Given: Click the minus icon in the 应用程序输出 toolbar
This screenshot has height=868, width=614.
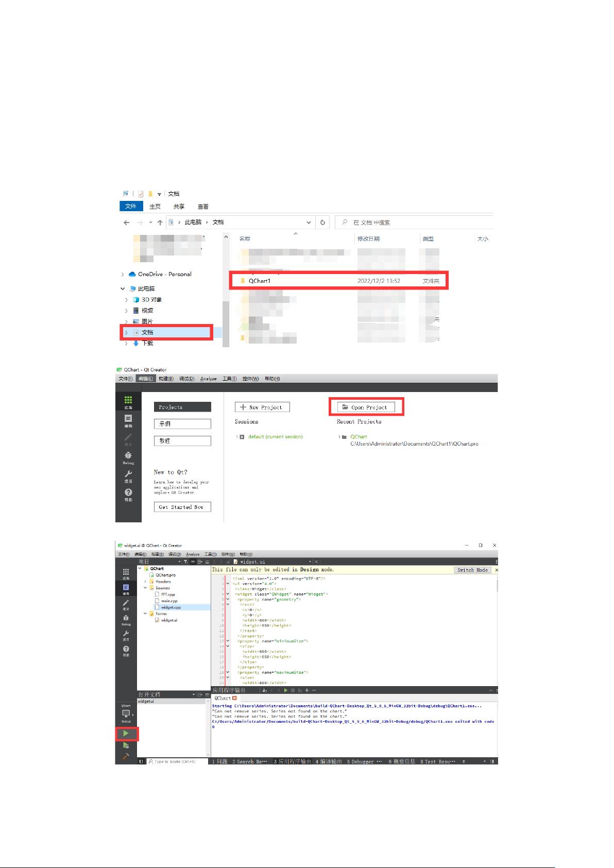Looking at the screenshot, I should click(x=314, y=690).
